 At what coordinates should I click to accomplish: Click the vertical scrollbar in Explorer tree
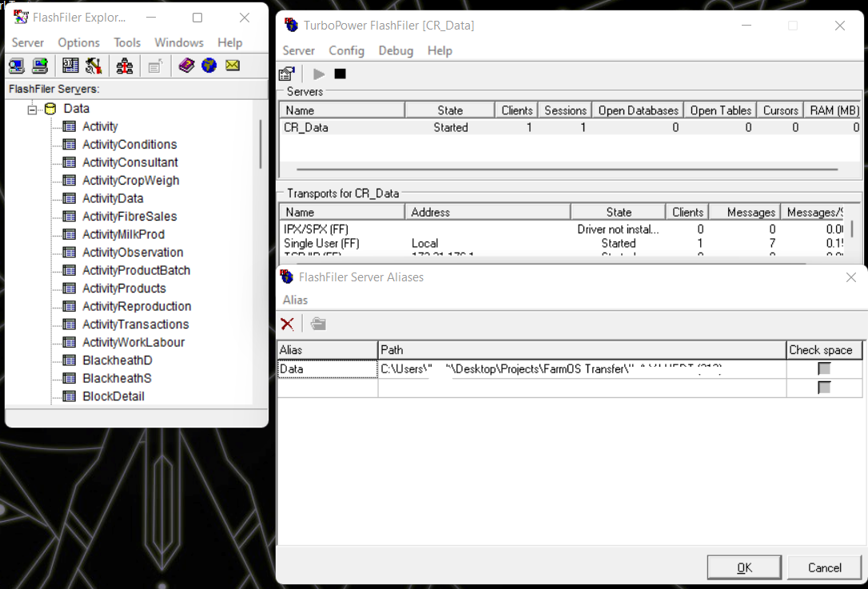[261, 144]
